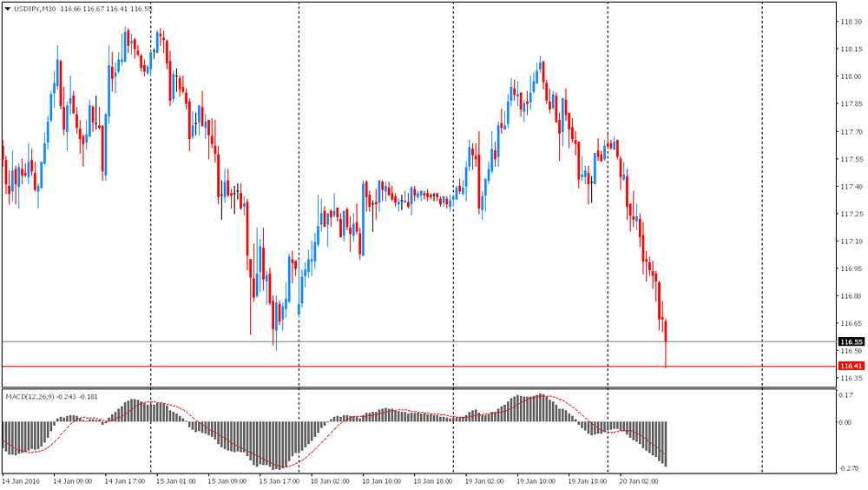This screenshot has height=490, width=868.
Task: Click the 19 Jan 18:00 time label
Action: [588, 481]
